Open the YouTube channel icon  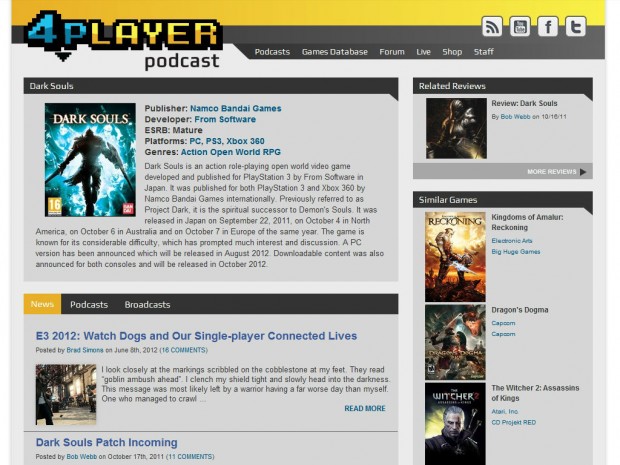coord(520,27)
